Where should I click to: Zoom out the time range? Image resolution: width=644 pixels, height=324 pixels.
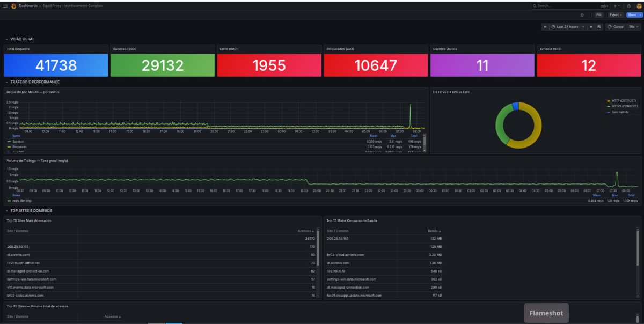[x=599, y=27]
